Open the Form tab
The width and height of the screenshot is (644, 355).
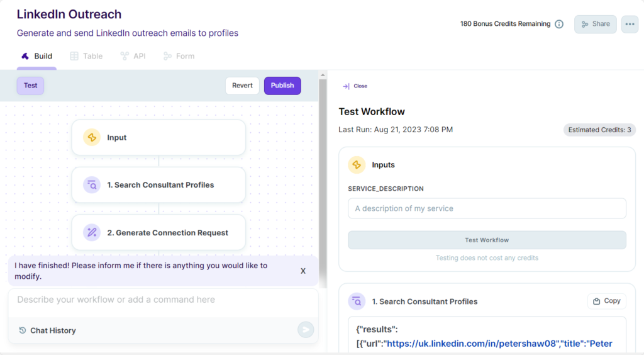click(179, 56)
